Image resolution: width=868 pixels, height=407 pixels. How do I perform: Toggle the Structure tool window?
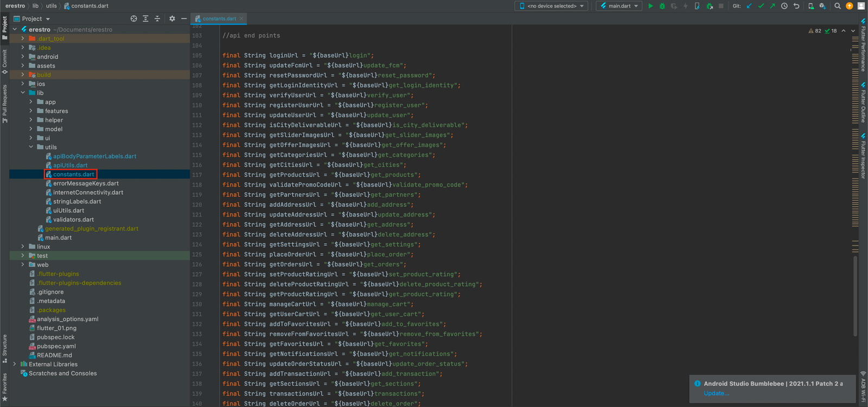[5, 348]
